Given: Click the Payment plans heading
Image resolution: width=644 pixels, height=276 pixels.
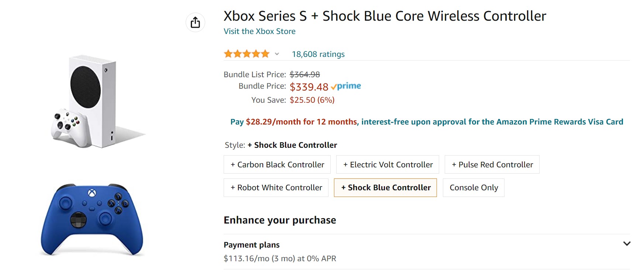Looking at the screenshot, I should coord(252,245).
